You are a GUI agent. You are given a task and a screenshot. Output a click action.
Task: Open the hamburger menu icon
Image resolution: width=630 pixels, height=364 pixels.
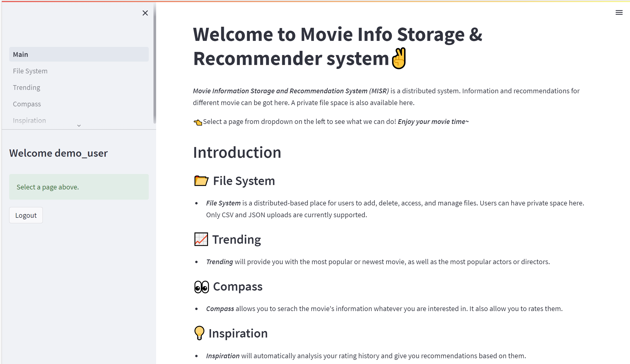(x=619, y=13)
